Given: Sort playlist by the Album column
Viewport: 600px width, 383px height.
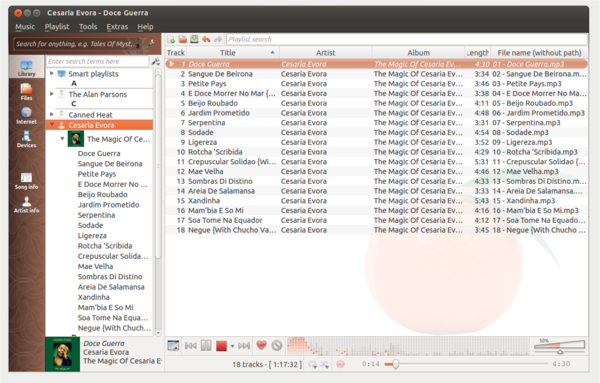Looking at the screenshot, I should tap(418, 52).
